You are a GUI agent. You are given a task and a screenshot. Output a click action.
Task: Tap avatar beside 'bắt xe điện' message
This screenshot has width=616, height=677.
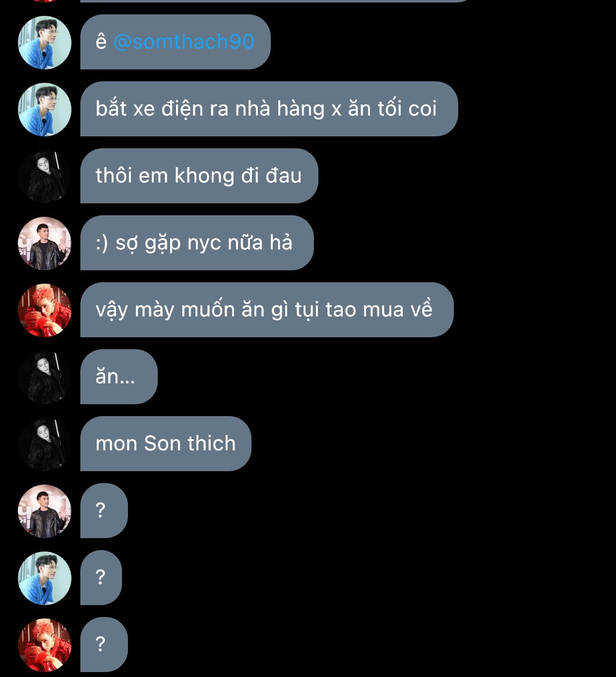click(45, 109)
